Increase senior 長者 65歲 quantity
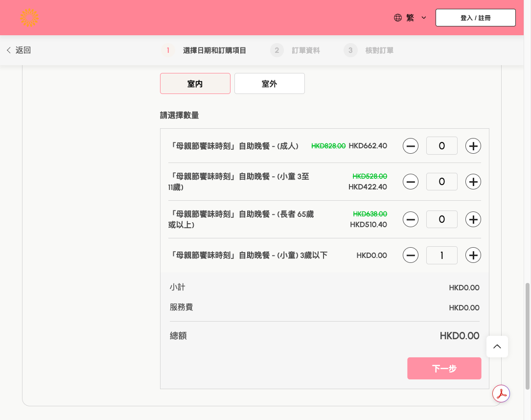The width and height of the screenshot is (531, 420). 473,219
